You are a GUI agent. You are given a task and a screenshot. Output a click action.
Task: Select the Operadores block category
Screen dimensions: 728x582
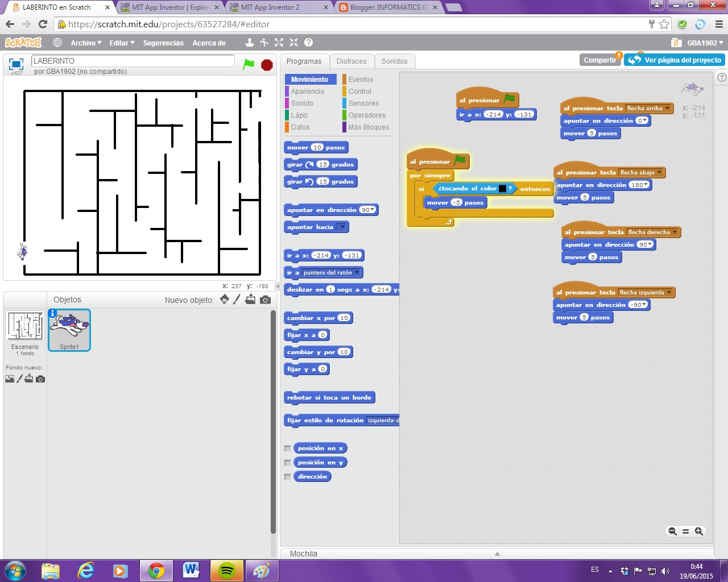(367, 115)
